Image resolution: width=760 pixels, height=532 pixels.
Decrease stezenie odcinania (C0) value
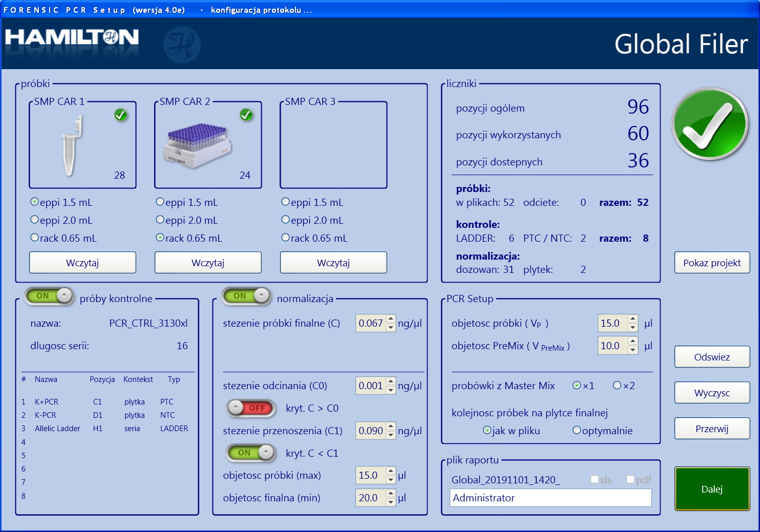click(x=391, y=390)
